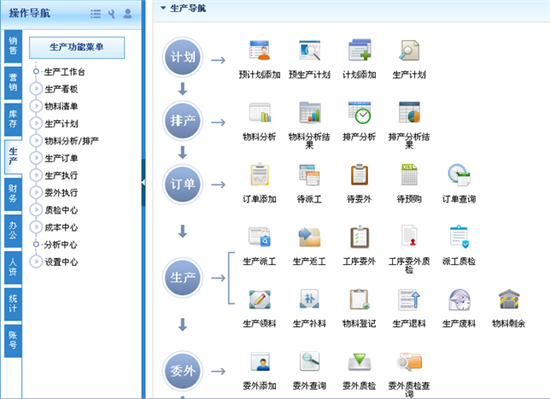
Task: Click the user profile icon in header
Action: (x=128, y=14)
